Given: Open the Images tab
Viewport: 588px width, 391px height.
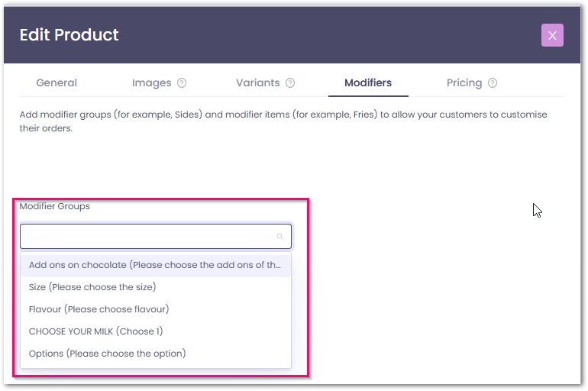Looking at the screenshot, I should [x=151, y=82].
